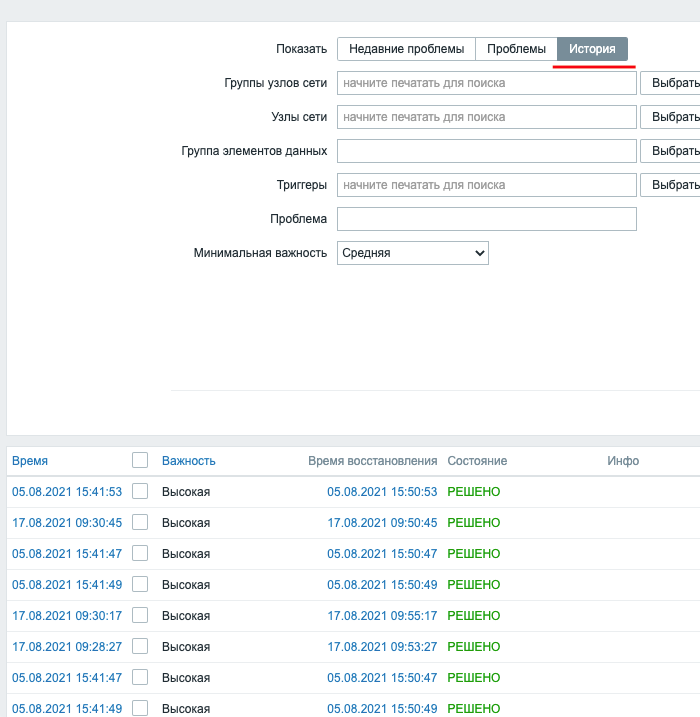This screenshot has height=717, width=700.
Task: Tick the checkbox for 17.08.2021 09:30:45 problem
Action: coord(140,522)
